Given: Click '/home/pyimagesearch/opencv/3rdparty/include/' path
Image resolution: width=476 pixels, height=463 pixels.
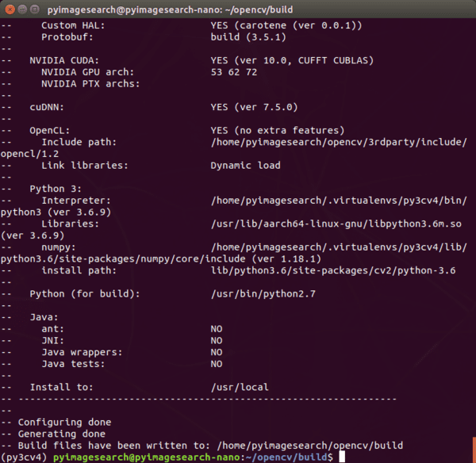Looking at the screenshot, I should click(x=339, y=142).
